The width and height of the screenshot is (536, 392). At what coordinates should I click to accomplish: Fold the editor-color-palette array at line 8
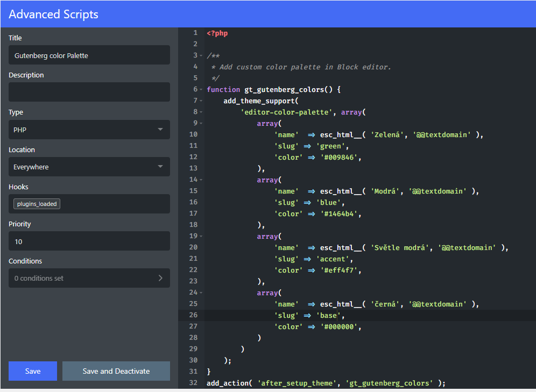pos(201,112)
